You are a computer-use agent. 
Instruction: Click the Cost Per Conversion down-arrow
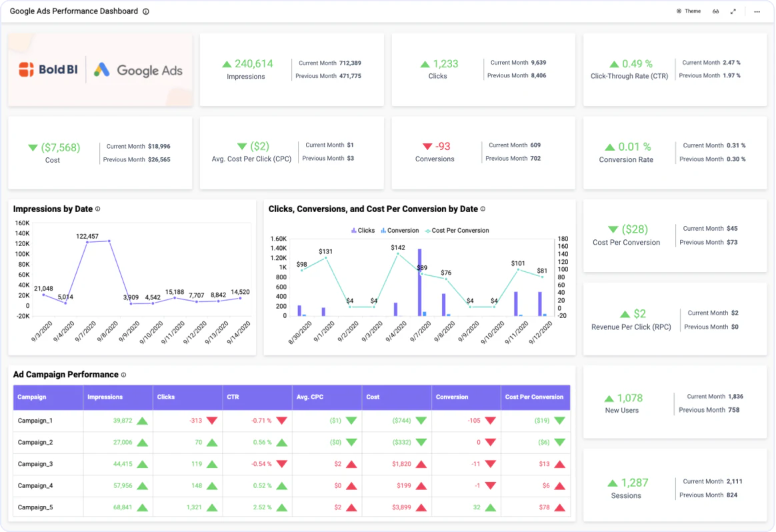613,229
